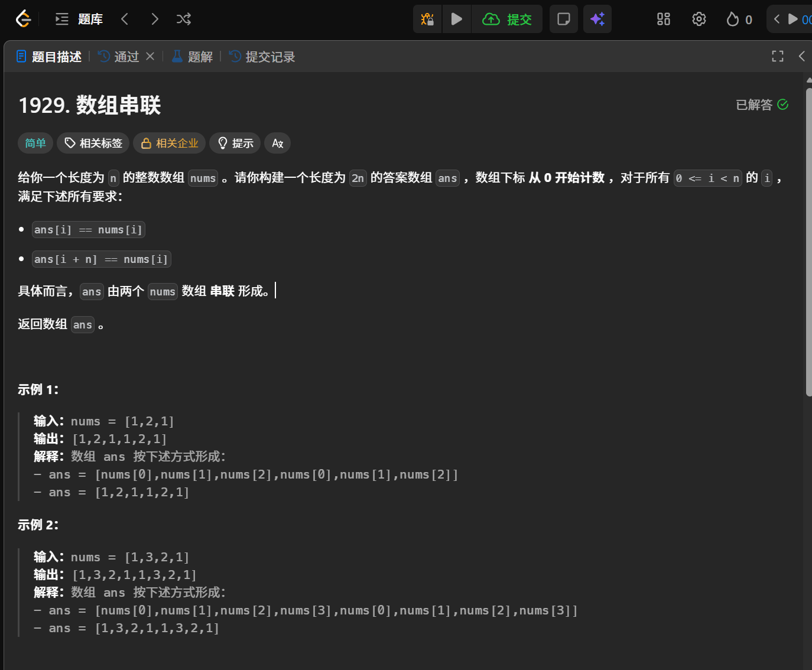Pick a random problem with the shuffle icon
Image resolution: width=812 pixels, height=670 pixels.
pos(184,19)
